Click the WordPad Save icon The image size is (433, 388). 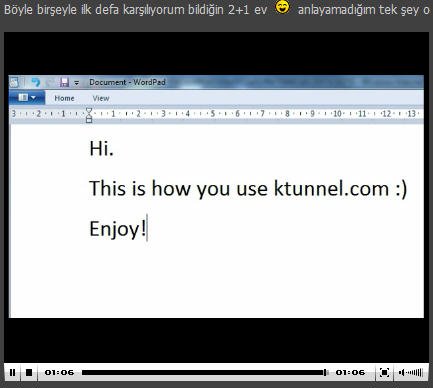tap(64, 82)
